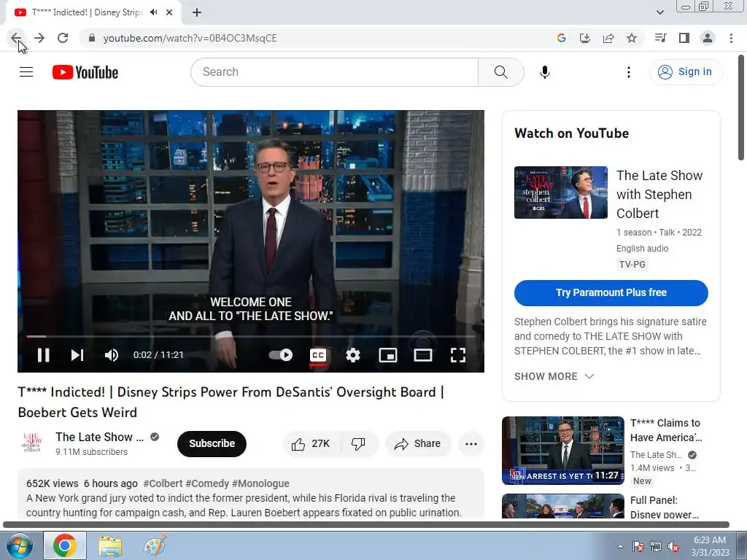Viewport: 747px width, 560px height.
Task: Go forward in browser history
Action: click(x=39, y=38)
